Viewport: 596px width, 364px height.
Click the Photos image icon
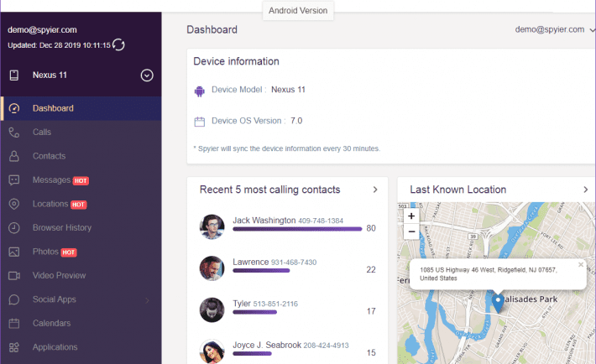pos(14,252)
